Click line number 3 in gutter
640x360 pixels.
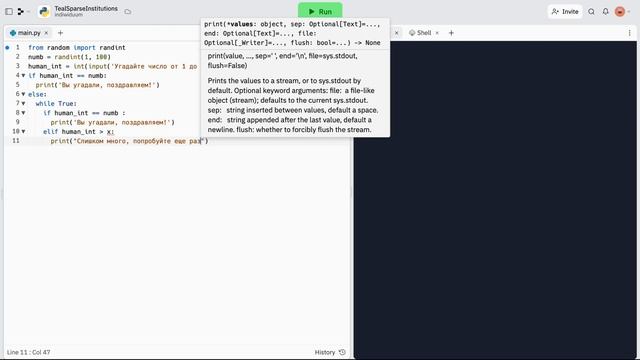pos(18,66)
